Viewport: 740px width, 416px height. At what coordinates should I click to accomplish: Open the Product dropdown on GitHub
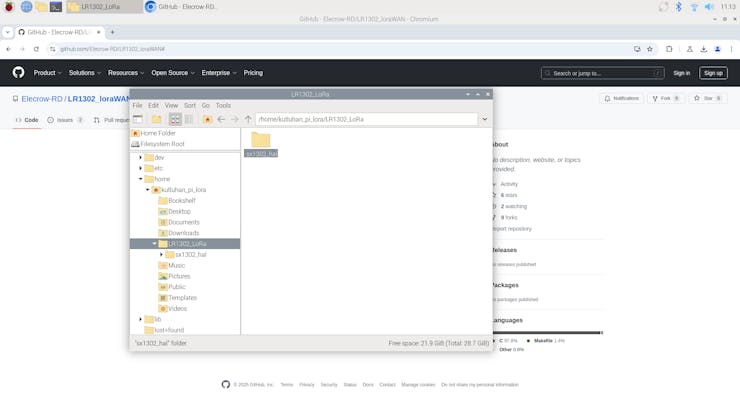pyautogui.click(x=48, y=73)
